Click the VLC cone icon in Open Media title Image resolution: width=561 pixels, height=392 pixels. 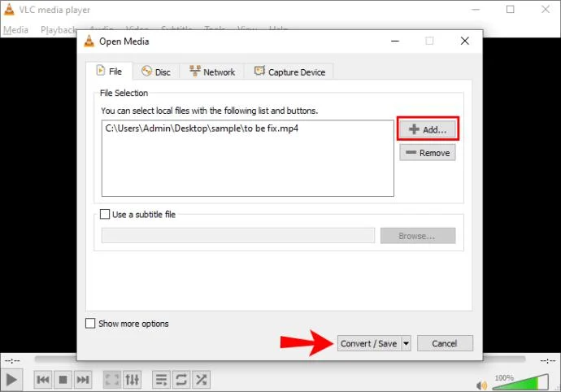click(x=89, y=41)
